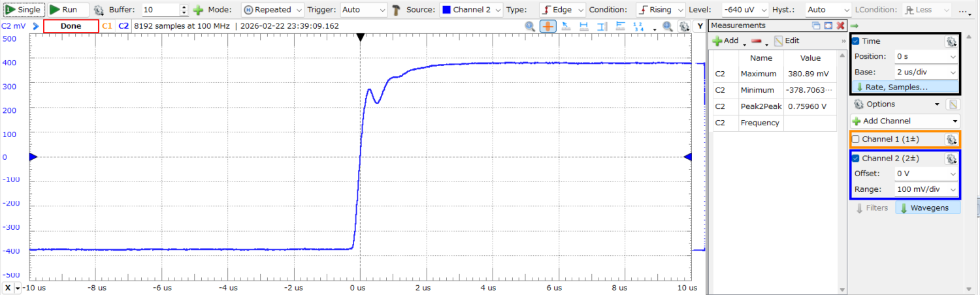Switch to the C1 channel tab
Screen dimensions: 980x295
107,26
